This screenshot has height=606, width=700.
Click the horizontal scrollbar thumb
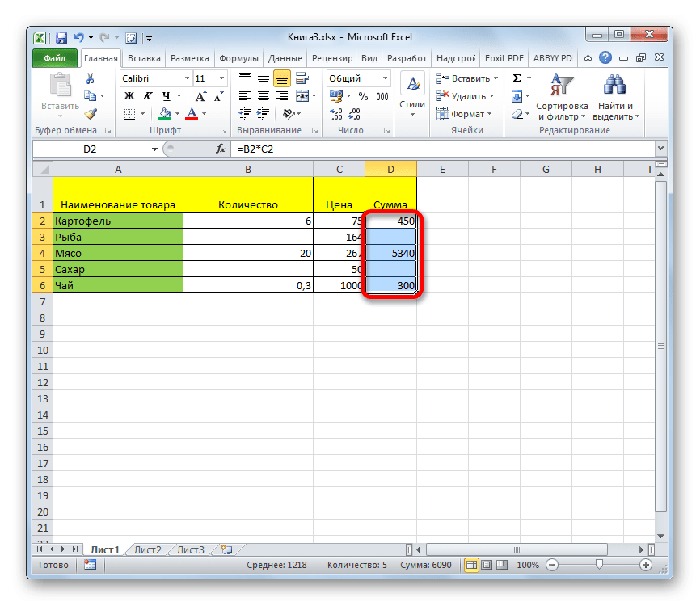(517, 549)
